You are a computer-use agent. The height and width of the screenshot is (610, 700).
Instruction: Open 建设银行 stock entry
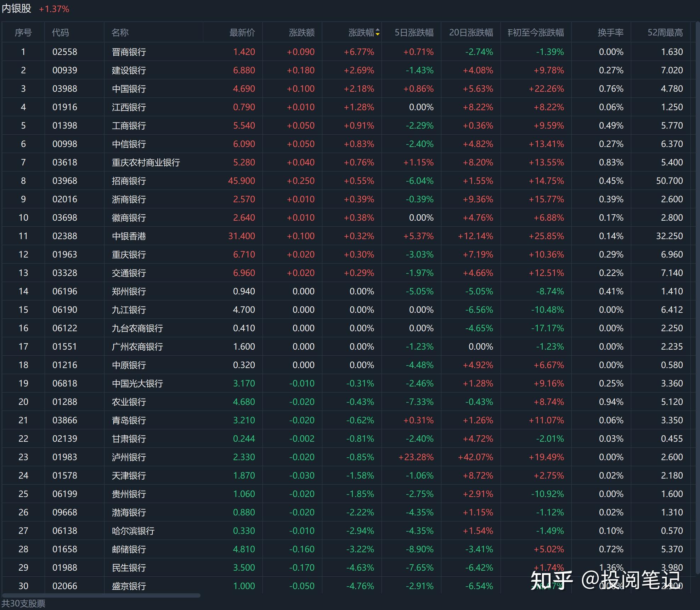click(129, 70)
